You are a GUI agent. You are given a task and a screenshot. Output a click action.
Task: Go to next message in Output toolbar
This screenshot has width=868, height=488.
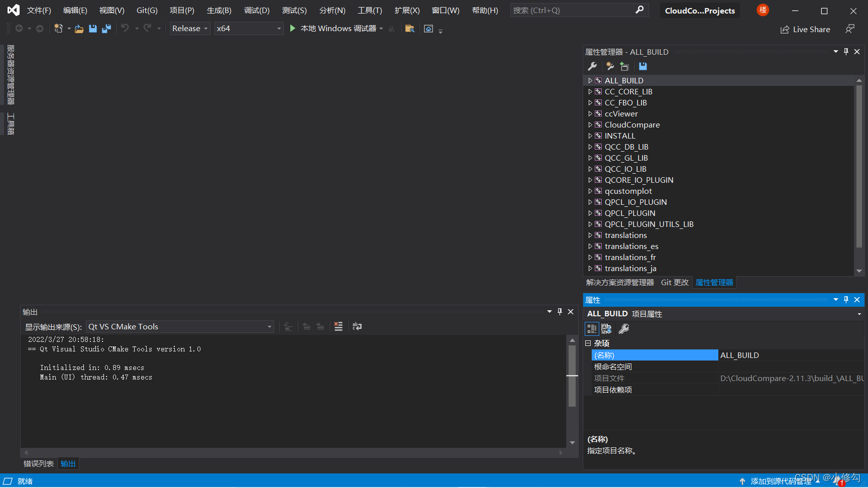[x=320, y=326]
